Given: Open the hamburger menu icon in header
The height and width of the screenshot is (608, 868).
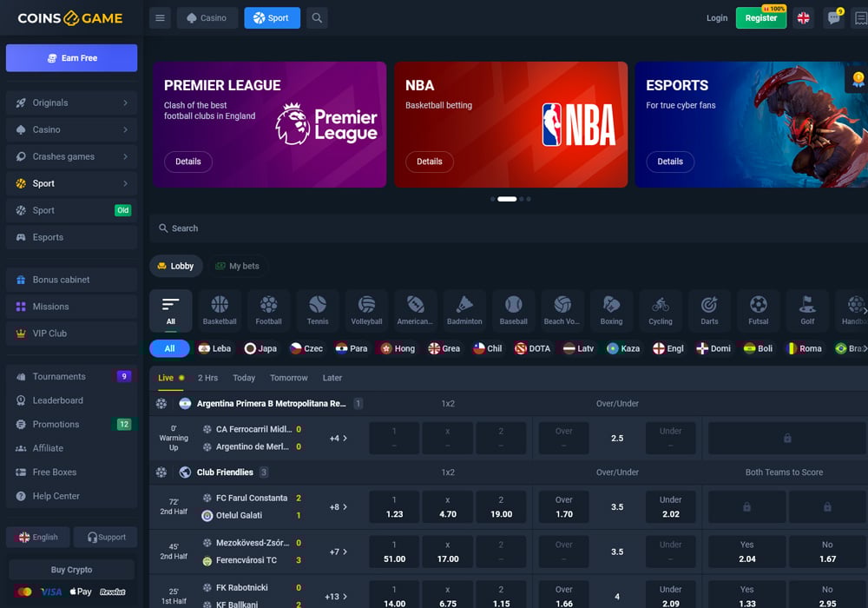Looking at the screenshot, I should (x=160, y=17).
